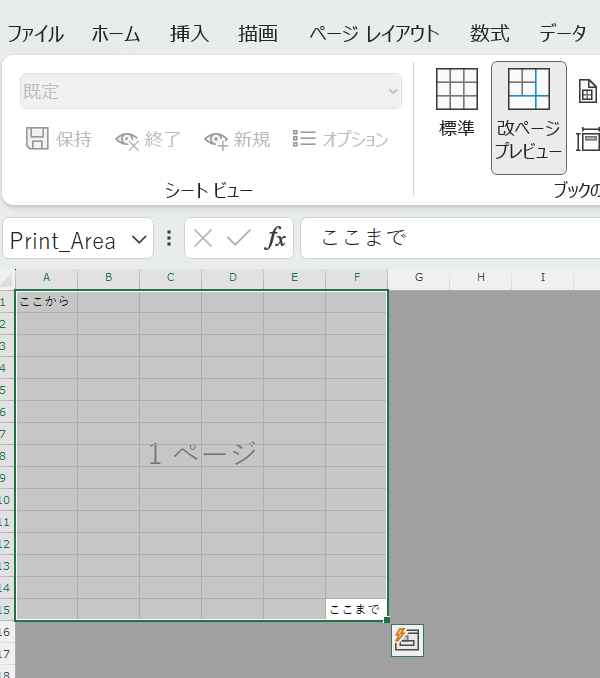600x678 pixels.
Task: Click the fx insert function icon
Action: (275, 238)
